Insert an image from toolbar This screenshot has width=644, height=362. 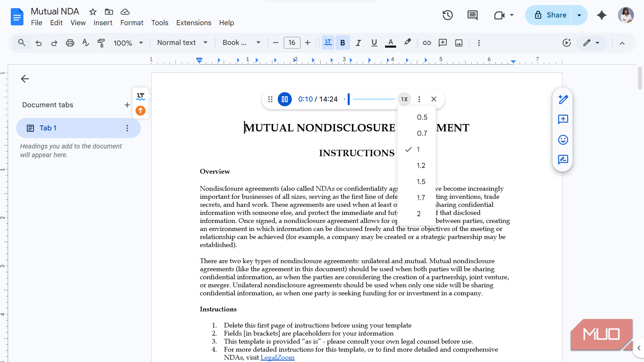click(x=459, y=43)
